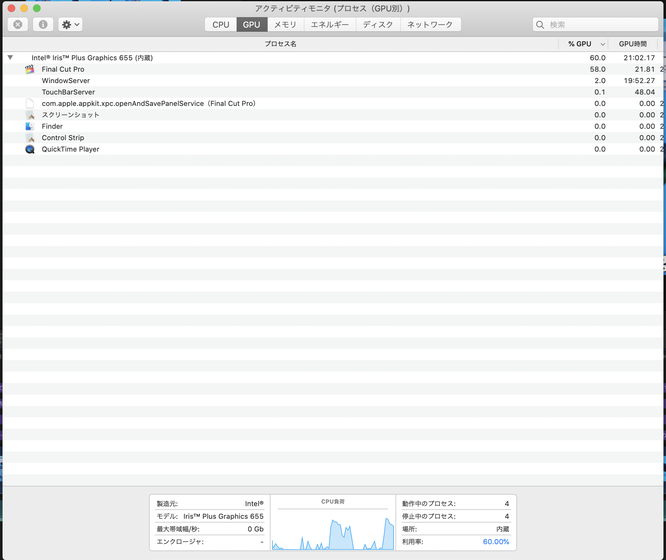Click the 19:52.27 GPU time of WindowServer
The height and width of the screenshot is (560, 666).
point(639,80)
